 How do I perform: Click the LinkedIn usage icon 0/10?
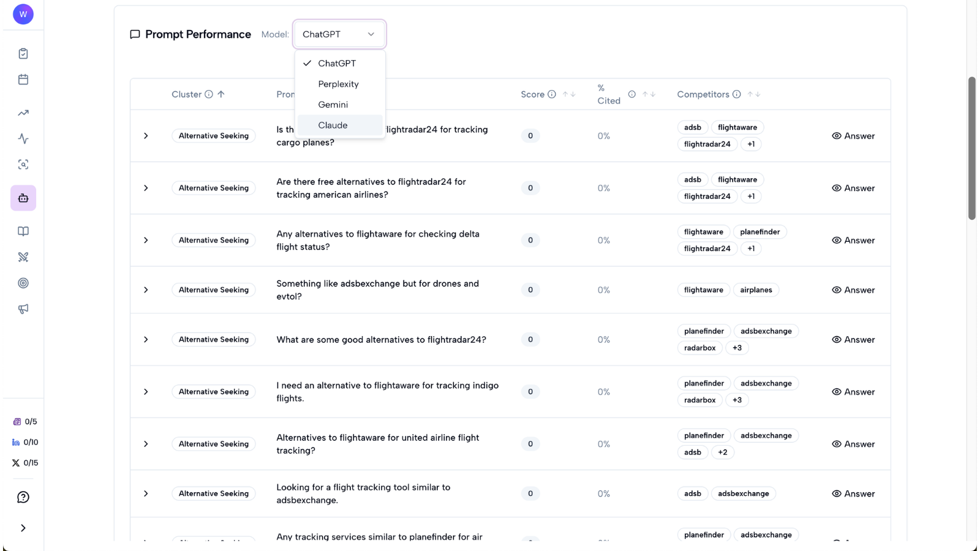pyautogui.click(x=16, y=442)
